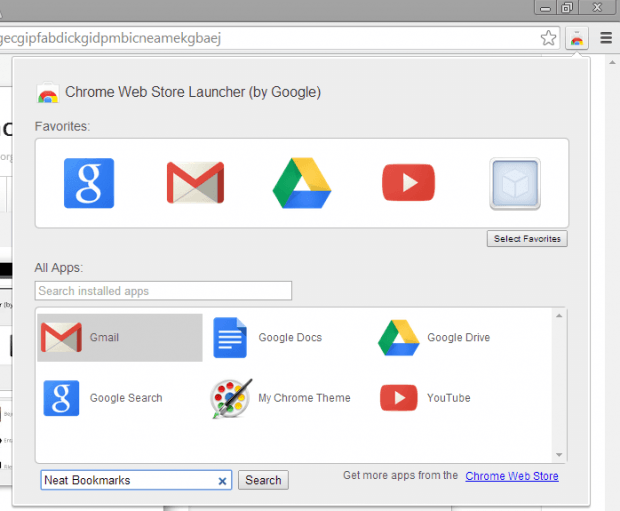This screenshot has height=511, width=620.
Task: Restore down the browser window
Action: pos(567,8)
